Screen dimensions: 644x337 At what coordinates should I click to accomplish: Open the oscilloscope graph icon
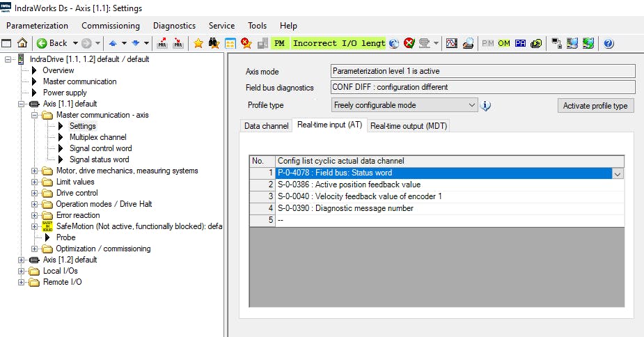click(451, 43)
